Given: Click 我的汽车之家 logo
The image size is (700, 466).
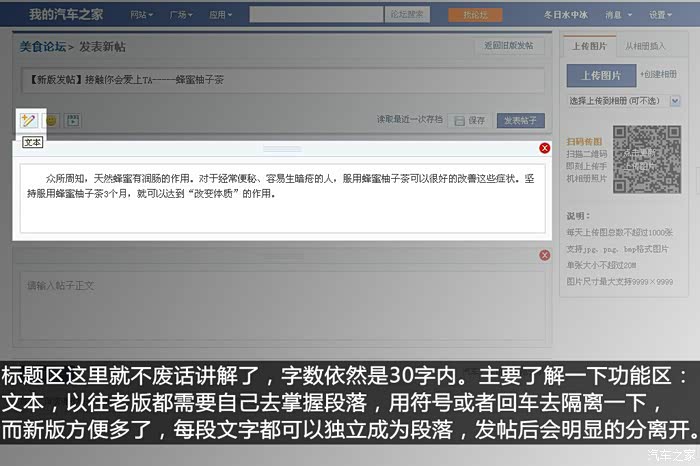Looking at the screenshot, I should pyautogui.click(x=66, y=14).
